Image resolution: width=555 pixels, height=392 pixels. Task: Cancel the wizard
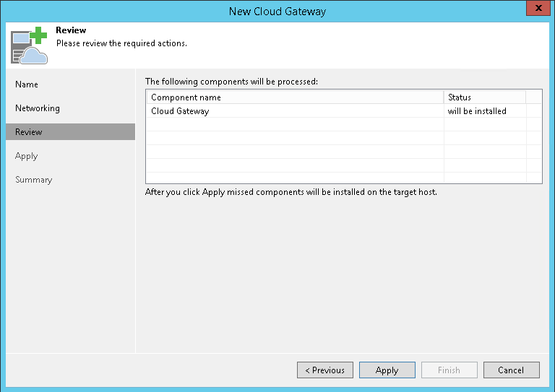[x=512, y=370]
